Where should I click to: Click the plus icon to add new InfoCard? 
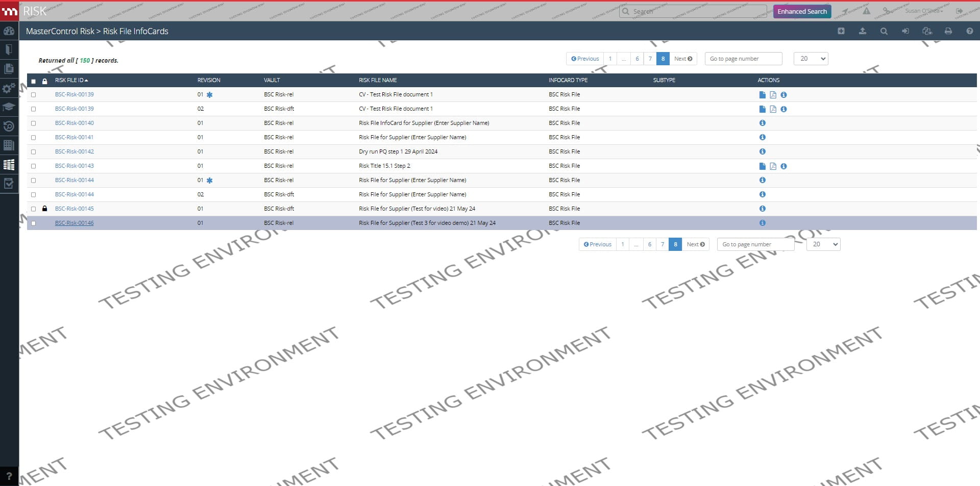pyautogui.click(x=841, y=31)
